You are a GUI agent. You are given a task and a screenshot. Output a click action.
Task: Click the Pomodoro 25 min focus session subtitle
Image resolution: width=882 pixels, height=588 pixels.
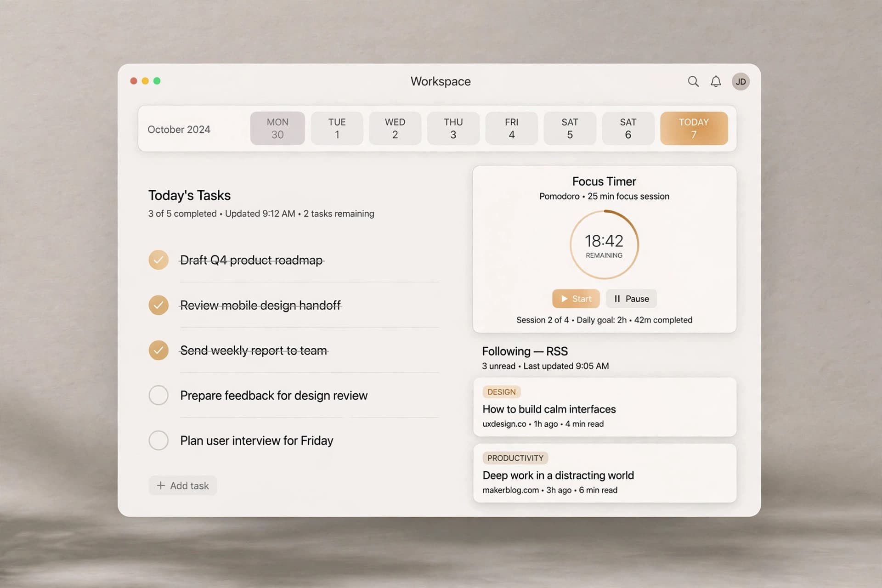[604, 196]
